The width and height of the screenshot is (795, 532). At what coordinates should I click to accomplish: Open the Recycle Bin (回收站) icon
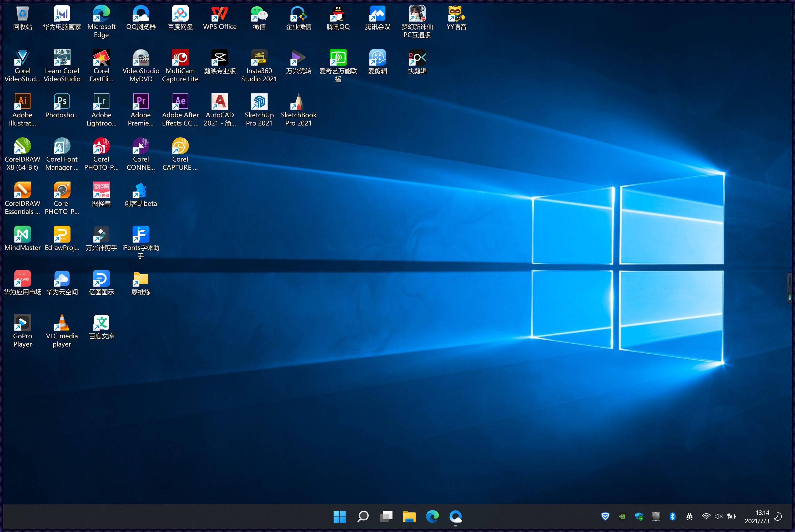tap(22, 14)
